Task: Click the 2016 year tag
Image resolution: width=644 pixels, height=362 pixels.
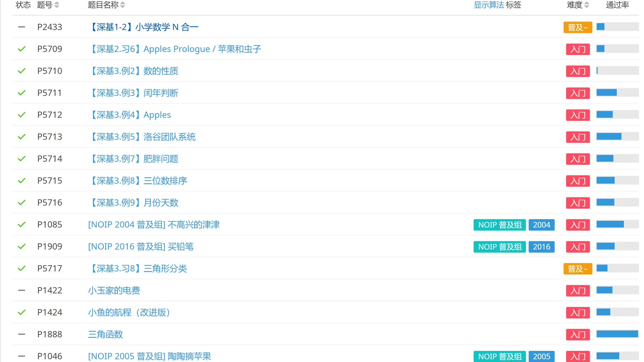Action: pos(541,247)
